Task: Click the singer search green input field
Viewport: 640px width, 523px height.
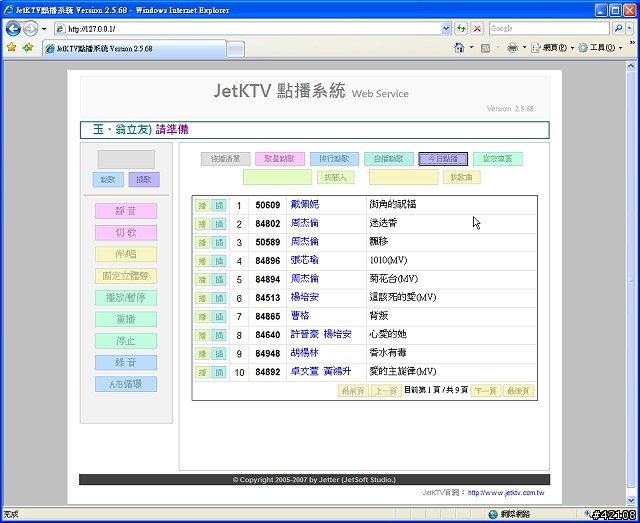Action: (x=278, y=177)
